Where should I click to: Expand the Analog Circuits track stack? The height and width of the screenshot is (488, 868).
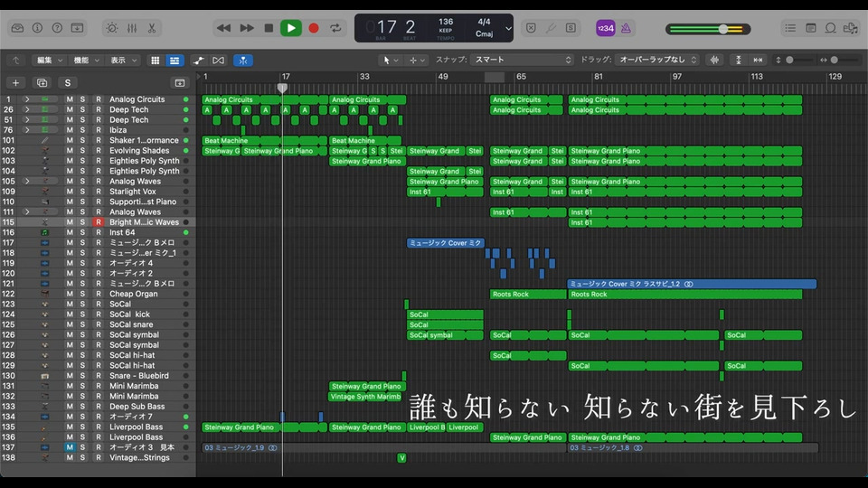click(27, 99)
